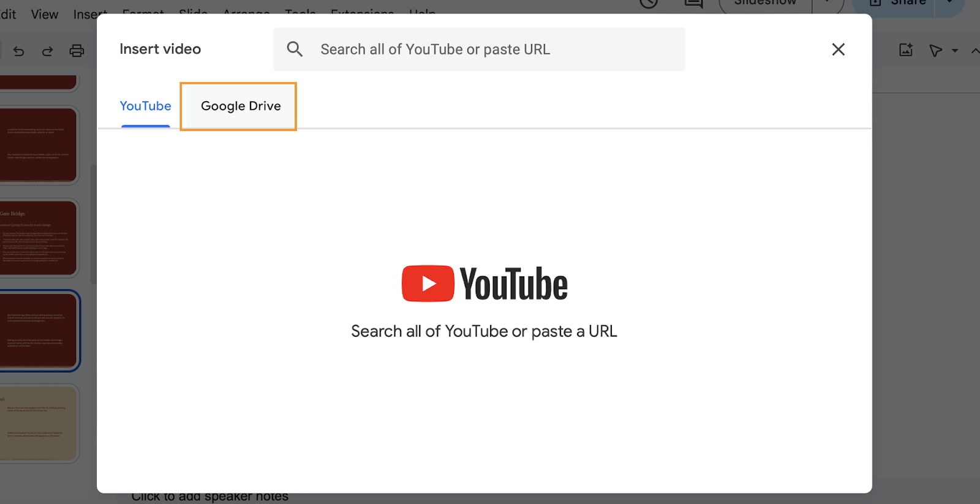This screenshot has height=504, width=980.
Task: Click the speaker notes area
Action: pos(210,497)
